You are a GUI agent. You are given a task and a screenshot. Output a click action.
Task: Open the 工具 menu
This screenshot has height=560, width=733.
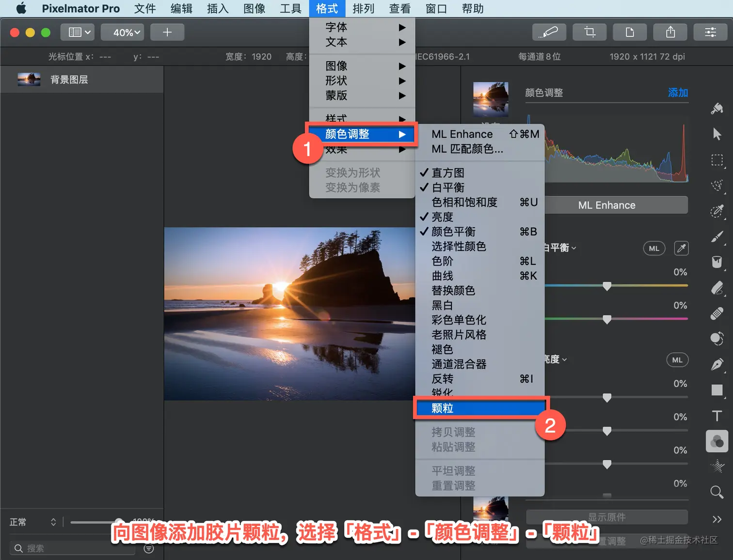(290, 8)
